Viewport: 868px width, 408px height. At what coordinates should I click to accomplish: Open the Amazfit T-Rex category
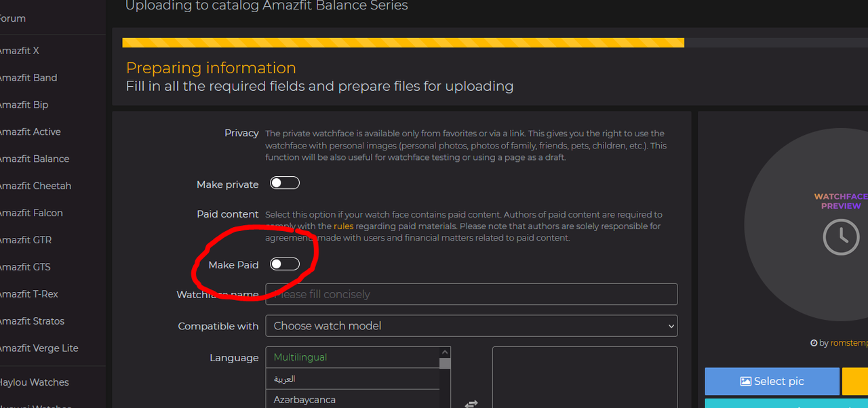click(28, 294)
